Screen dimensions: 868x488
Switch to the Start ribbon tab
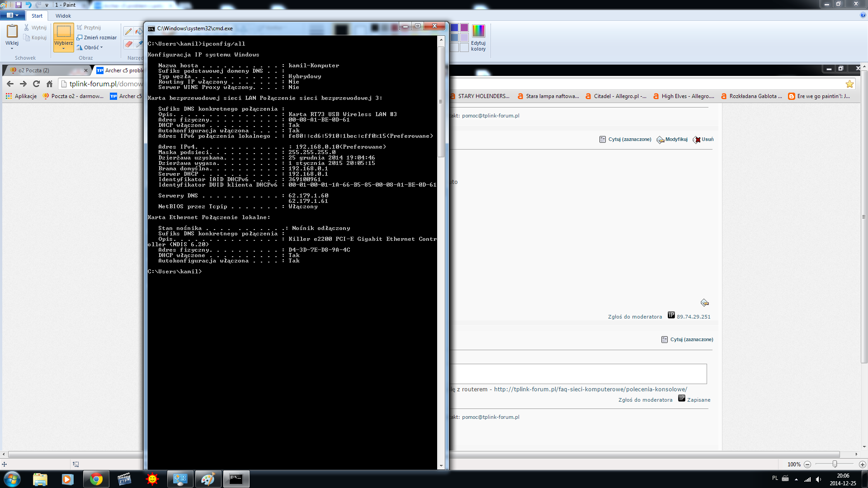[x=37, y=16]
